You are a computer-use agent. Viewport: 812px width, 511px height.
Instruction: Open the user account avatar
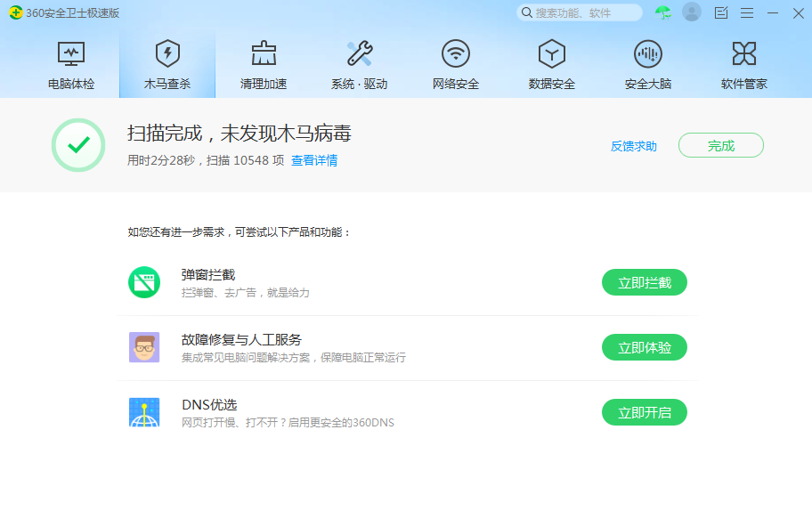click(x=691, y=12)
